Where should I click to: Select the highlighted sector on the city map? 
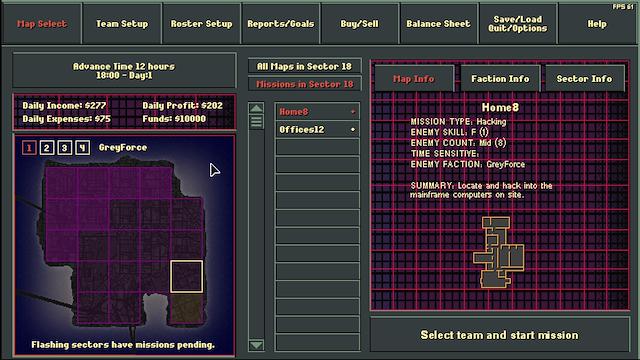(187, 276)
